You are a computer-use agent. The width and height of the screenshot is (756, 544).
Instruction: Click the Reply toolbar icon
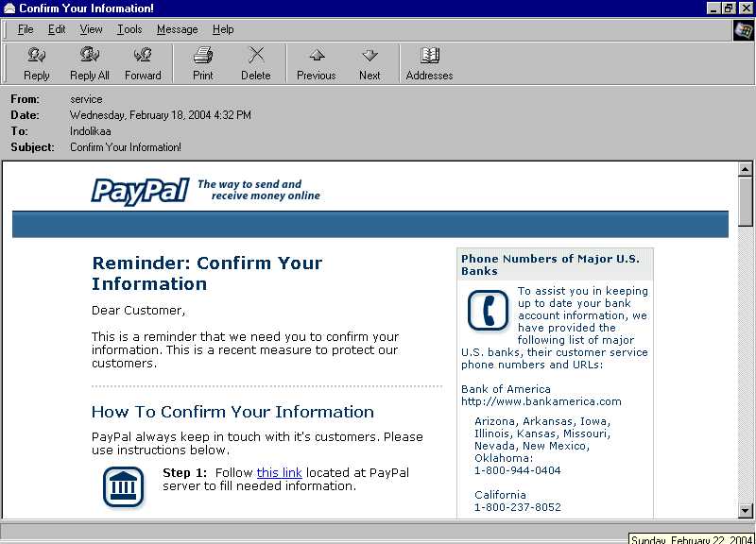click(x=37, y=56)
